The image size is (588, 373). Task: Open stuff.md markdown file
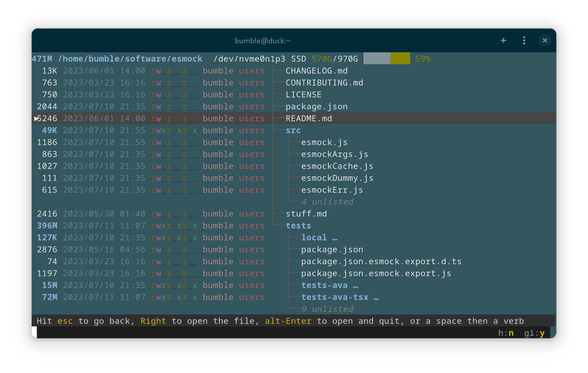307,213
